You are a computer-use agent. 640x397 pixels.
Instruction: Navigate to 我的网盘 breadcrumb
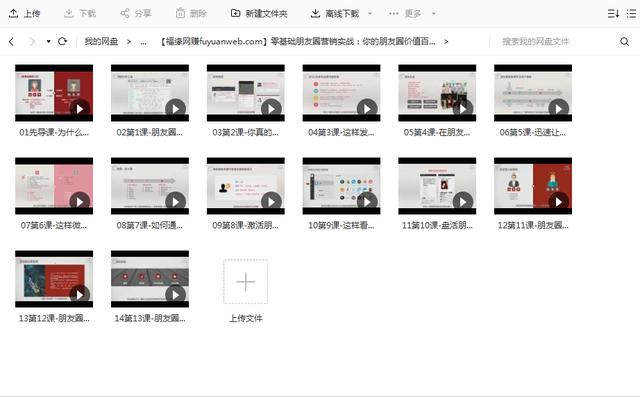point(101,41)
